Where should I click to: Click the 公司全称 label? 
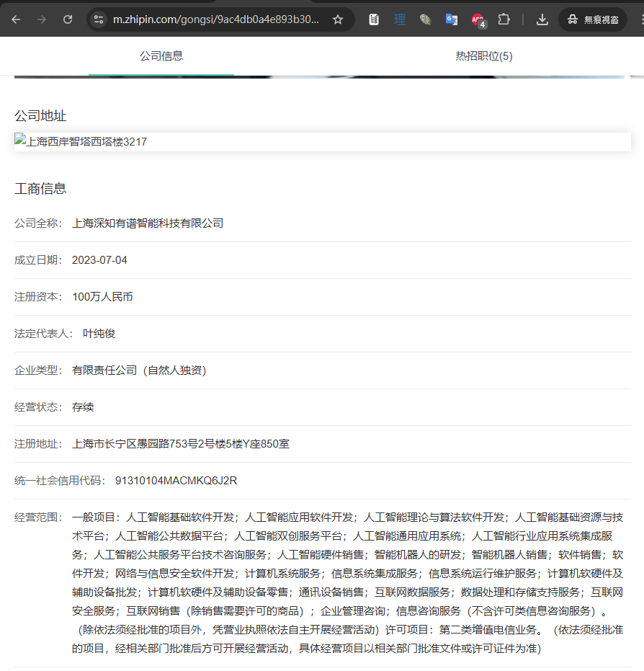38,223
